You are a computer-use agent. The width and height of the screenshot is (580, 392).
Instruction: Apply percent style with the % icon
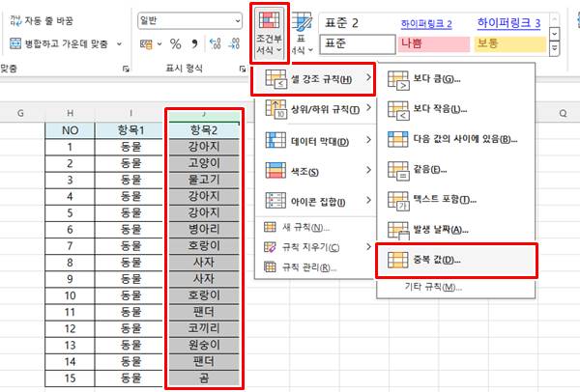(175, 44)
